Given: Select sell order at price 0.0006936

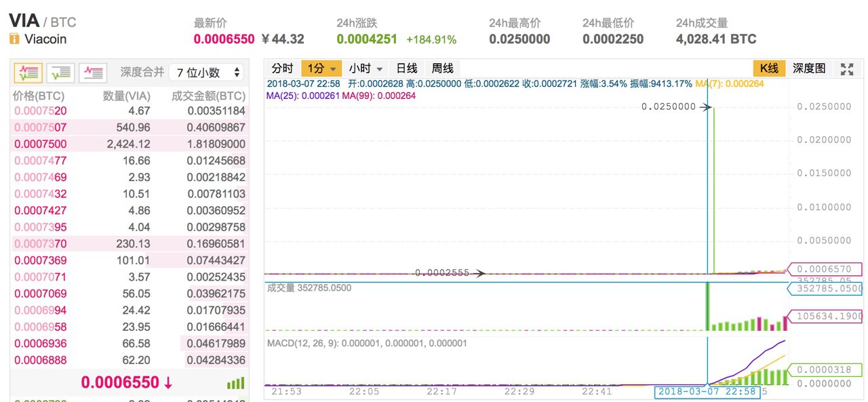Looking at the screenshot, I should coord(130,343).
